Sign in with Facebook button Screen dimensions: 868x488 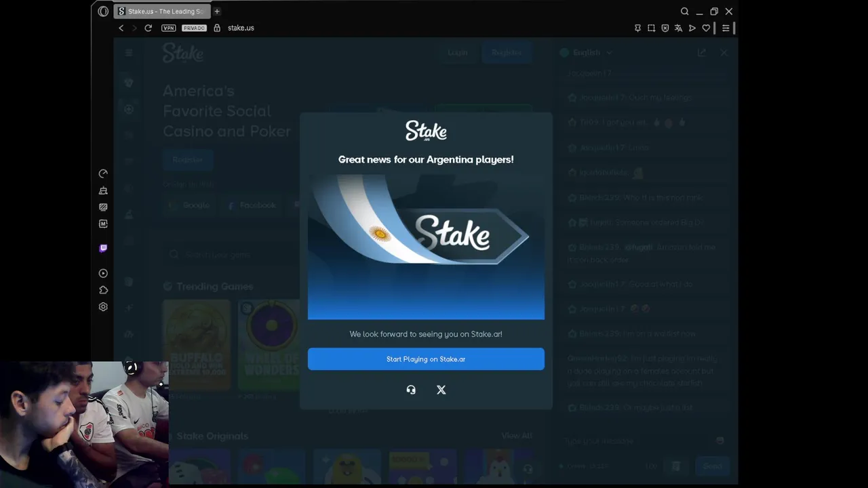(251, 205)
